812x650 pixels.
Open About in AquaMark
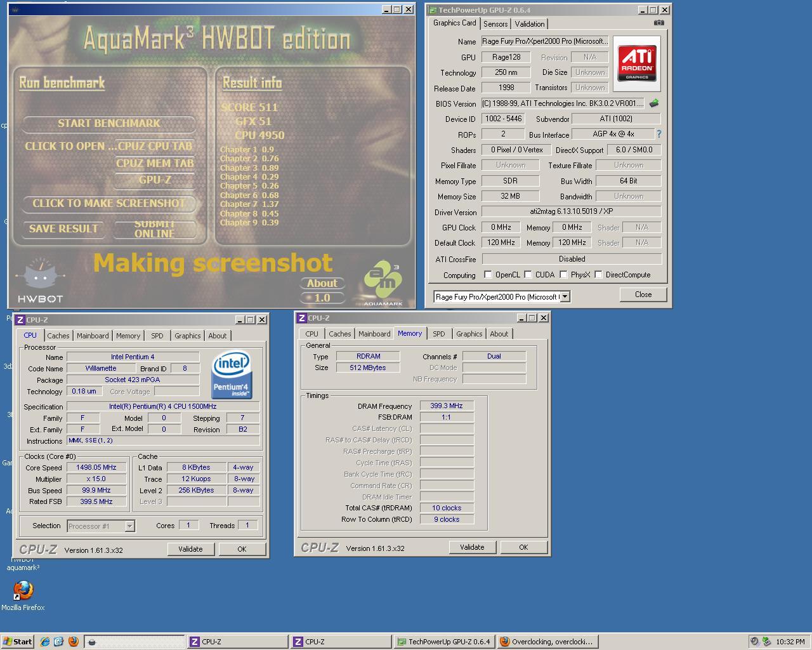tap(322, 283)
